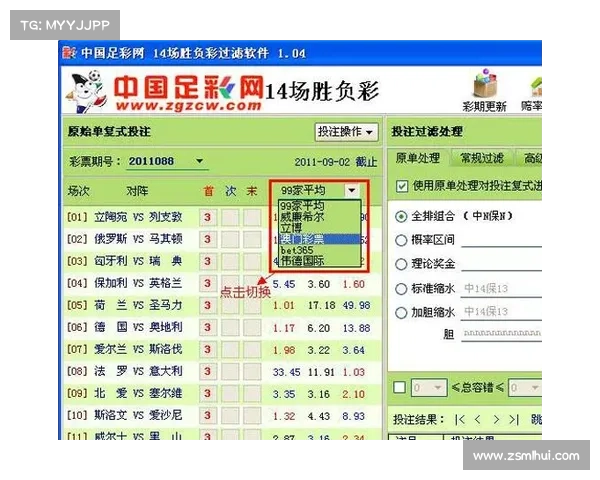This screenshot has height=480, width=600.
Task: Click the 2011-09-02 截止 deadline text
Action: (336, 162)
